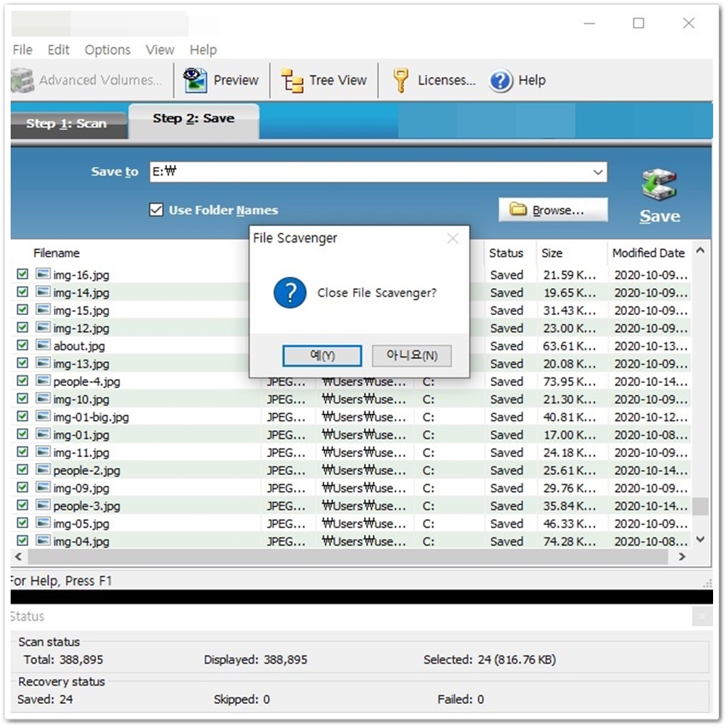Click the 2020-10-13 modified date cell
Viewport: 728px width, 728px height.
tap(651, 346)
